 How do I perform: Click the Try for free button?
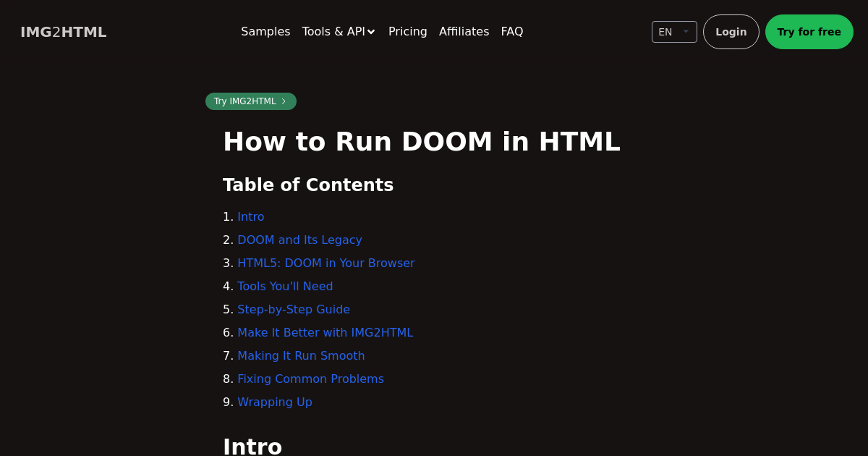tap(809, 32)
